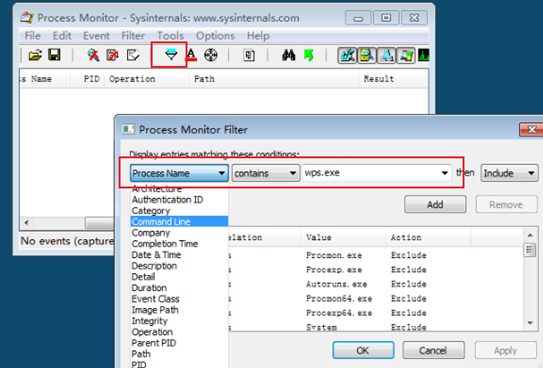Dismiss the filter dialog with Cancel
The height and width of the screenshot is (368, 543).
(x=433, y=350)
